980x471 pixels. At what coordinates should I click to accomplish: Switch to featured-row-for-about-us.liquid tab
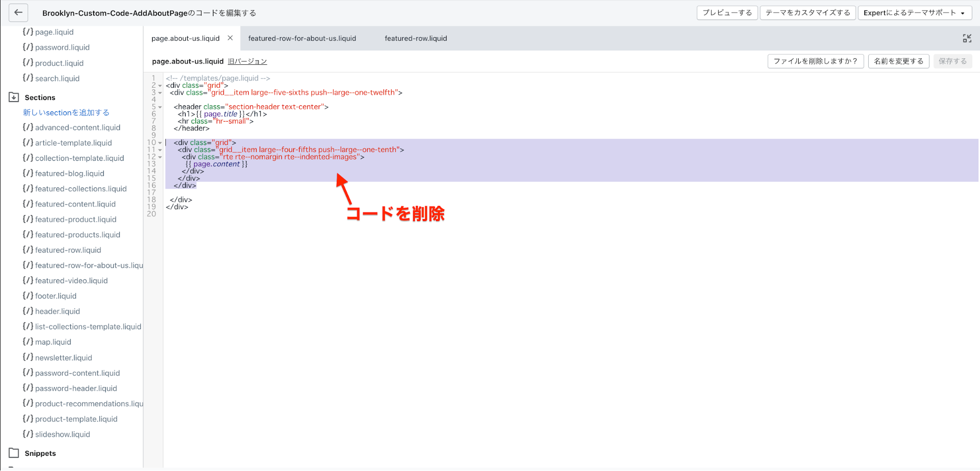pyautogui.click(x=302, y=38)
